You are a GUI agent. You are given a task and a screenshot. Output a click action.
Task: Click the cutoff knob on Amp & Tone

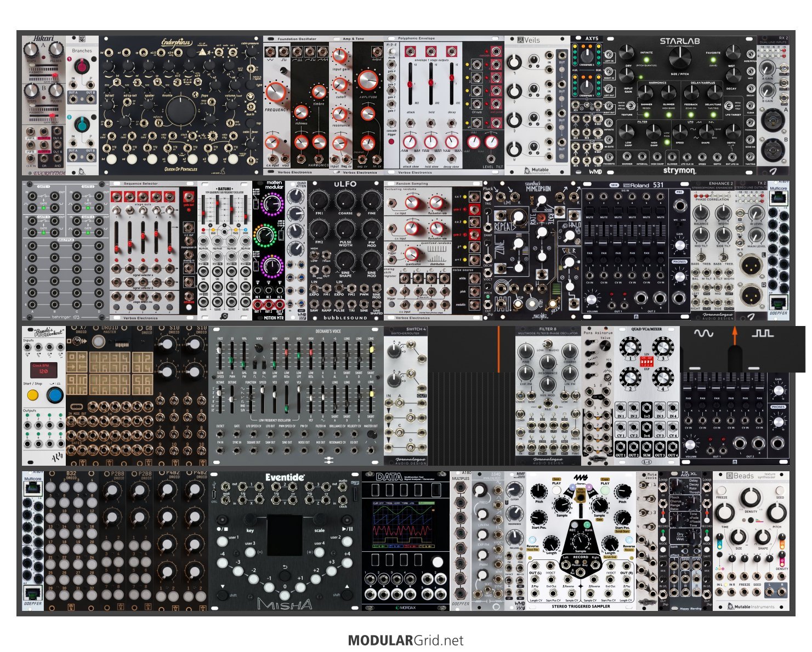pos(340,85)
